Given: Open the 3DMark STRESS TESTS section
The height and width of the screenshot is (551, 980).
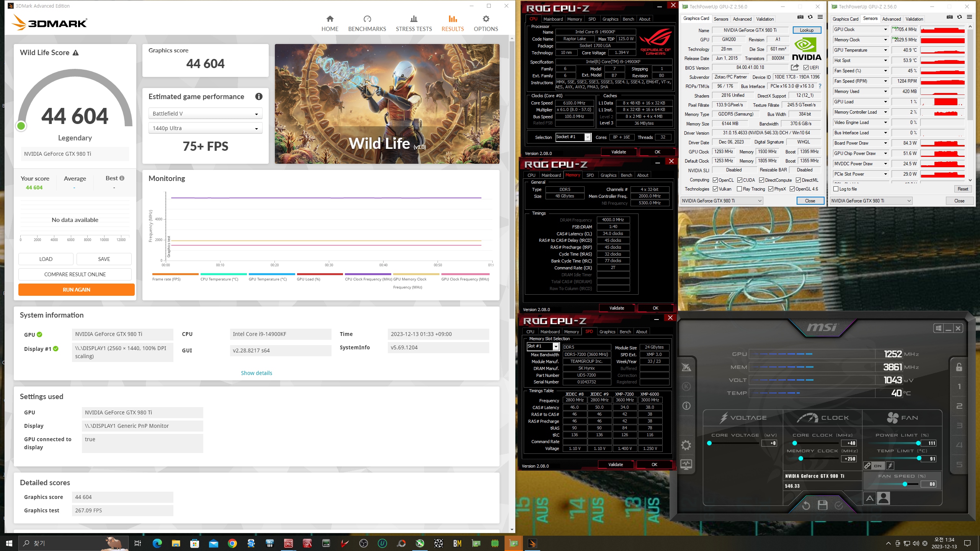Looking at the screenshot, I should (413, 23).
